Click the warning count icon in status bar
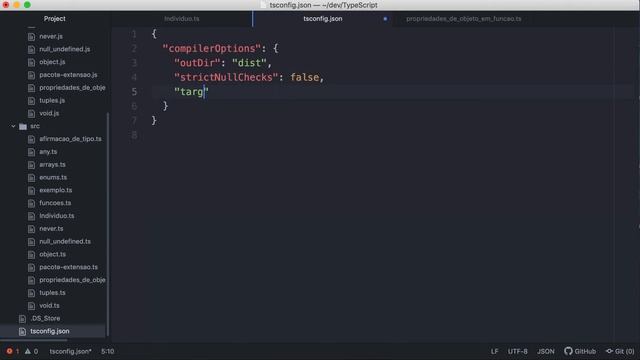 pos(27,351)
